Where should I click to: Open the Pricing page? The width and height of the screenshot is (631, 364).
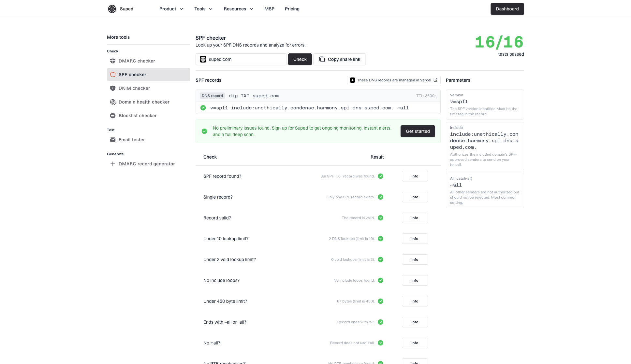click(292, 9)
